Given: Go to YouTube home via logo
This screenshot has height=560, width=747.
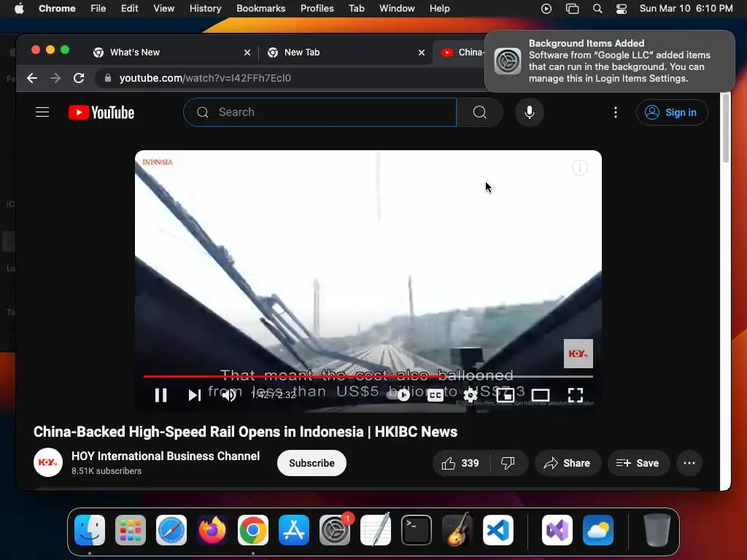Looking at the screenshot, I should [101, 112].
